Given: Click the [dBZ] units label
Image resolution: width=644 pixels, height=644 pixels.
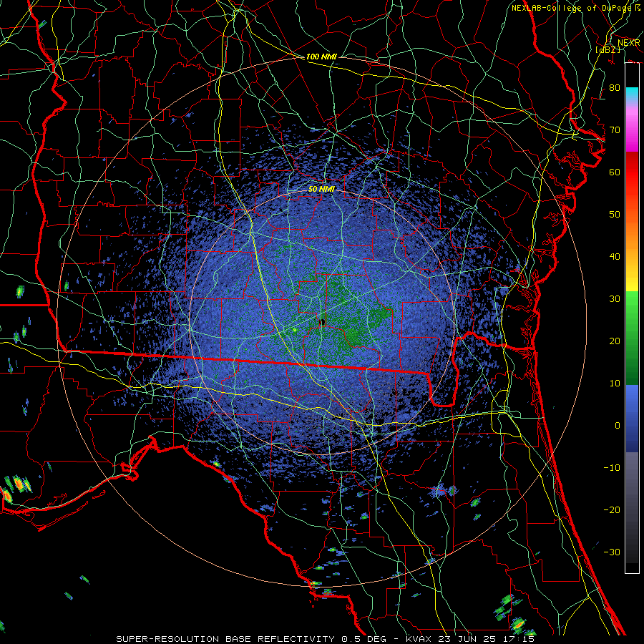Looking at the screenshot, I should (608, 50).
